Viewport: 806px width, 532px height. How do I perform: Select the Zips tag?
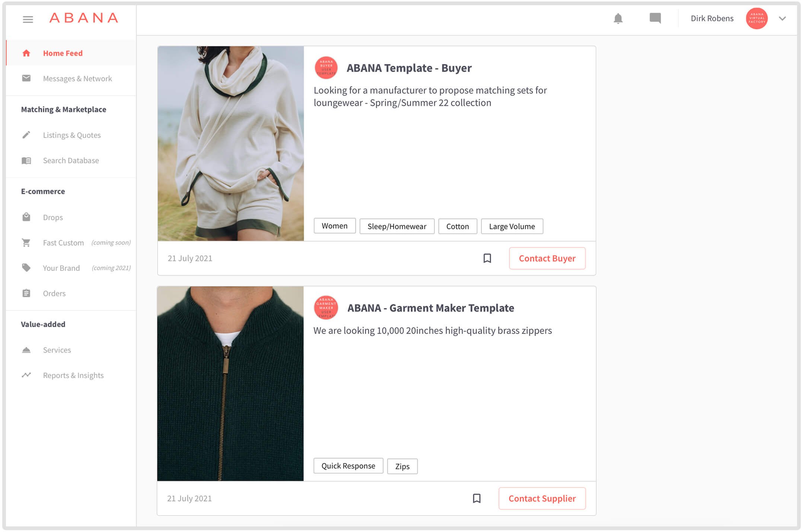(402, 466)
